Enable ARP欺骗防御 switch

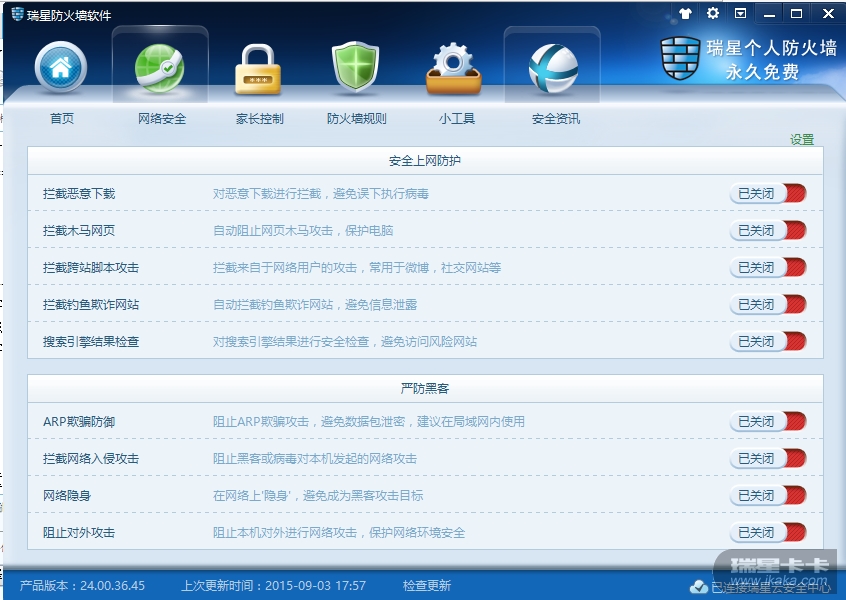[x=768, y=421]
